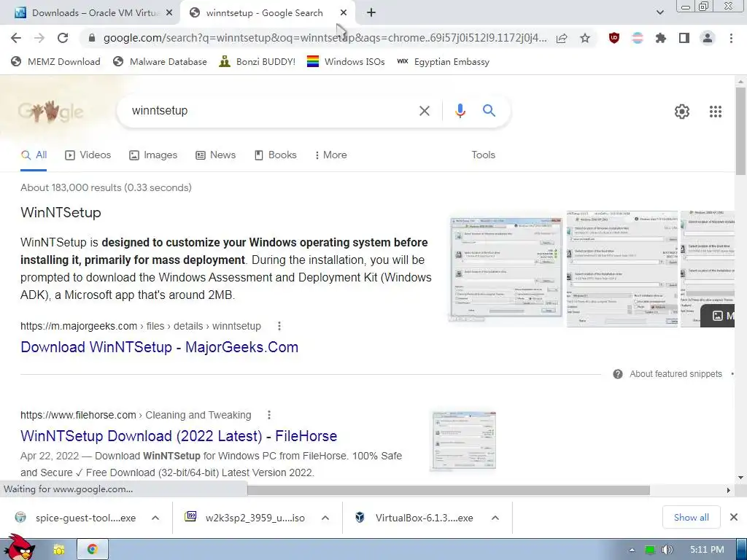This screenshot has height=560, width=747.
Task: Go back using the browser back arrow
Action: point(16,38)
